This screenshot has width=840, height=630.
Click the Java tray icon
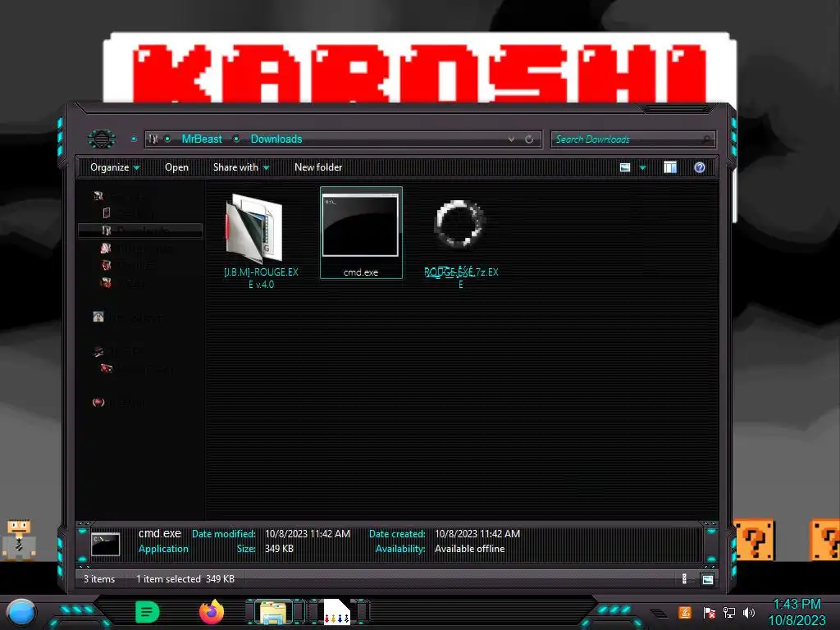(685, 612)
